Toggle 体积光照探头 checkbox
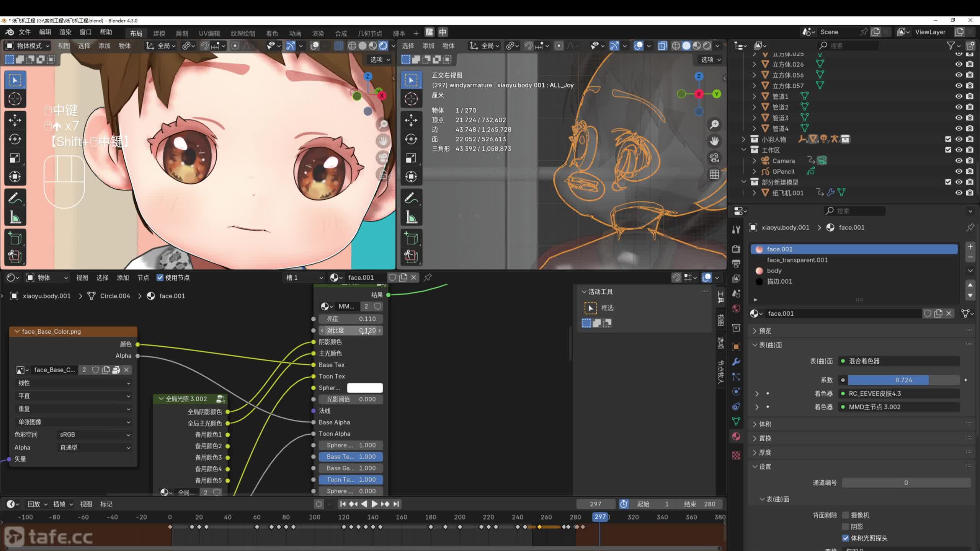 (x=846, y=538)
